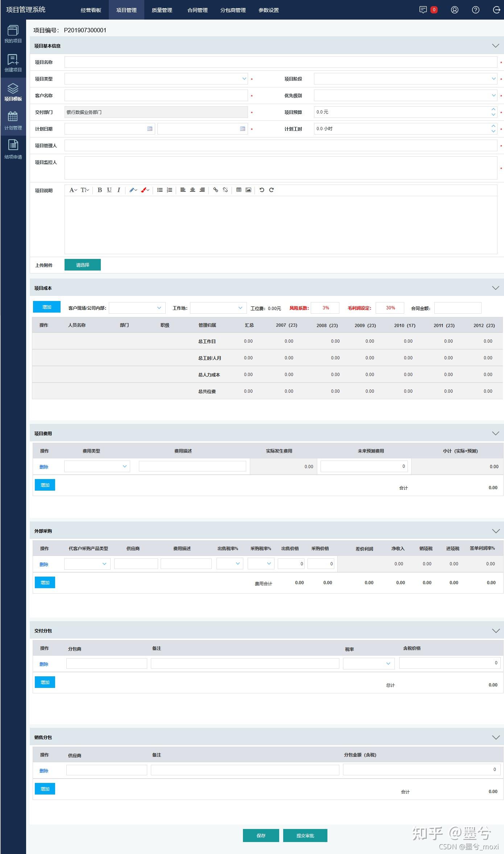Open 创建项目 in the sidebar
This screenshot has height=854, width=504.
pos(13,63)
